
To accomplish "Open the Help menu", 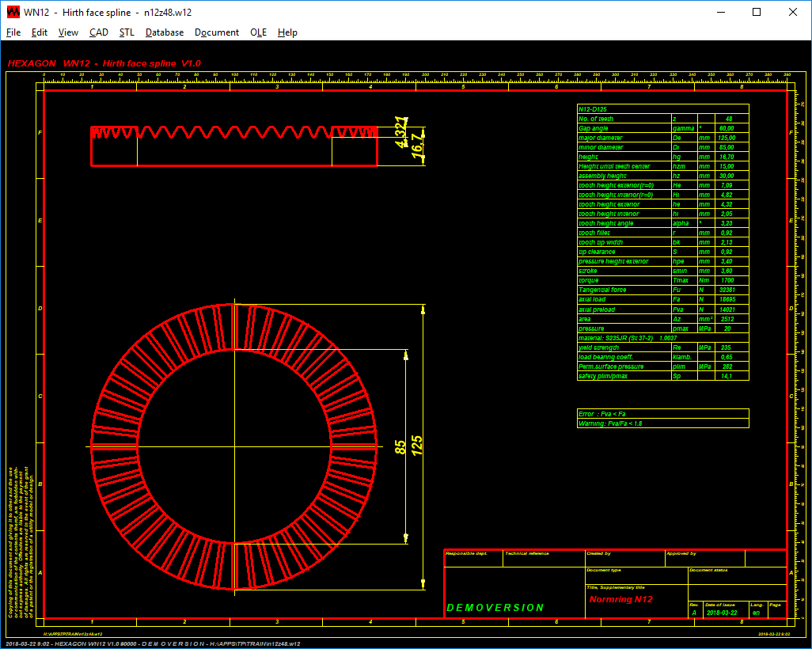I will tap(288, 32).
